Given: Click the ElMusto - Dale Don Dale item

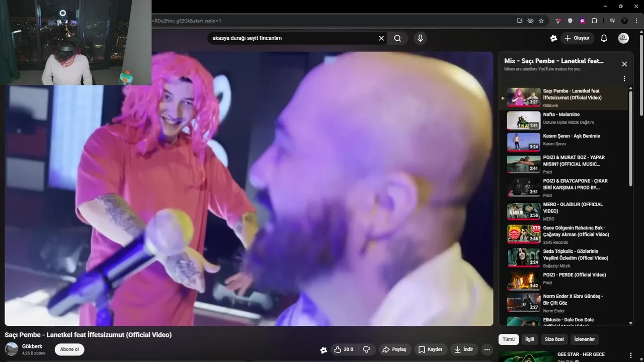Looking at the screenshot, I should click(565, 321).
